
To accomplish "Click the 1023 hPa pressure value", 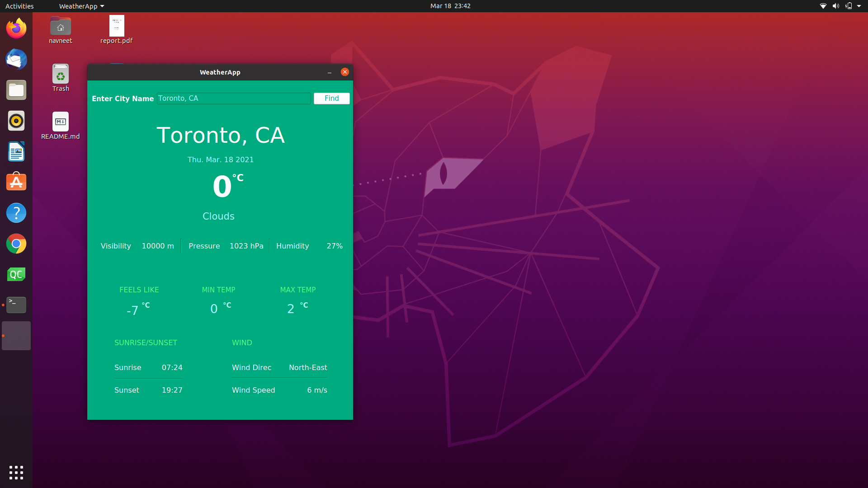I will click(246, 246).
